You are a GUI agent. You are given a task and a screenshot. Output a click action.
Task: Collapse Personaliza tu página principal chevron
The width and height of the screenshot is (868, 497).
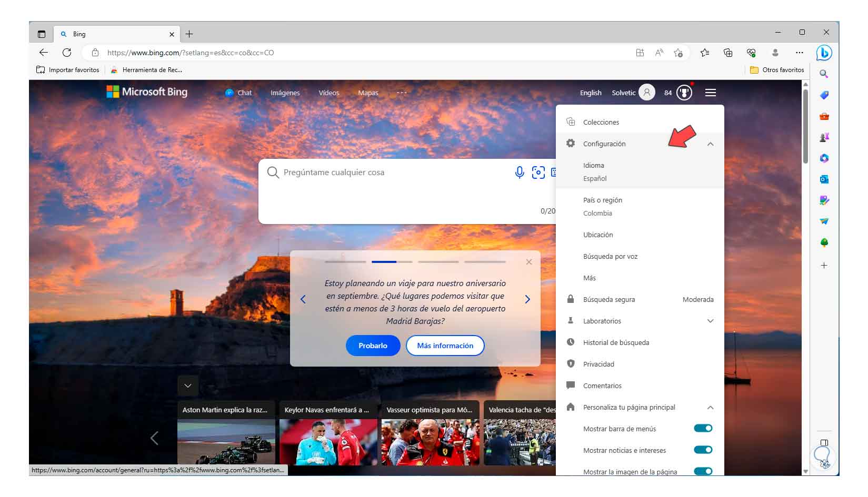pos(711,408)
